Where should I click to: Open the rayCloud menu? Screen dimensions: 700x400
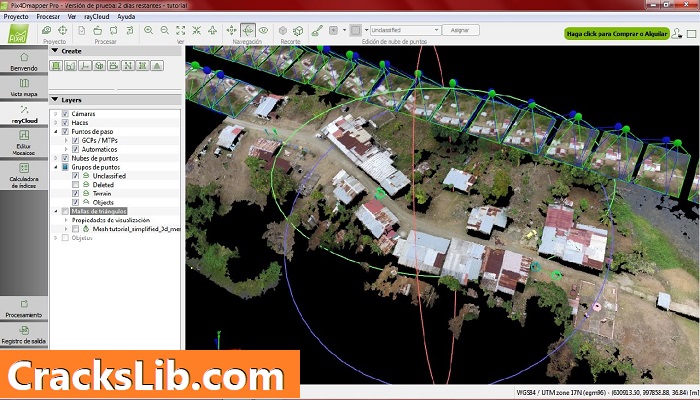click(96, 17)
